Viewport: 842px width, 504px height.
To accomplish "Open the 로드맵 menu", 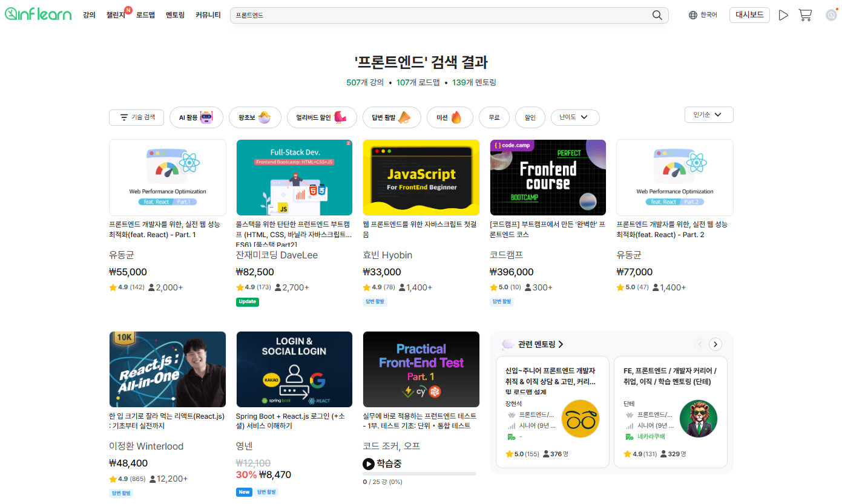I will (145, 15).
